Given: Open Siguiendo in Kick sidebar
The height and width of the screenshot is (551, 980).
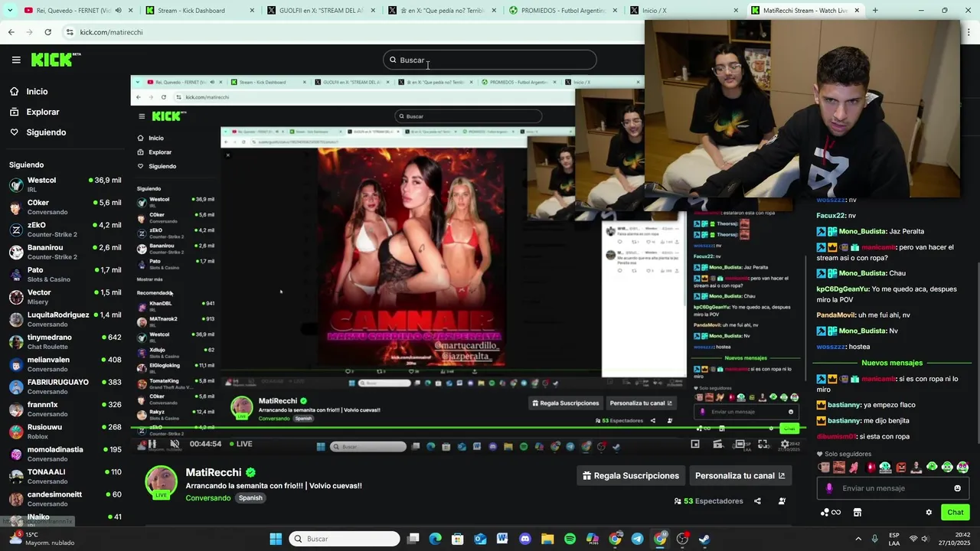Looking at the screenshot, I should click(x=38, y=132).
